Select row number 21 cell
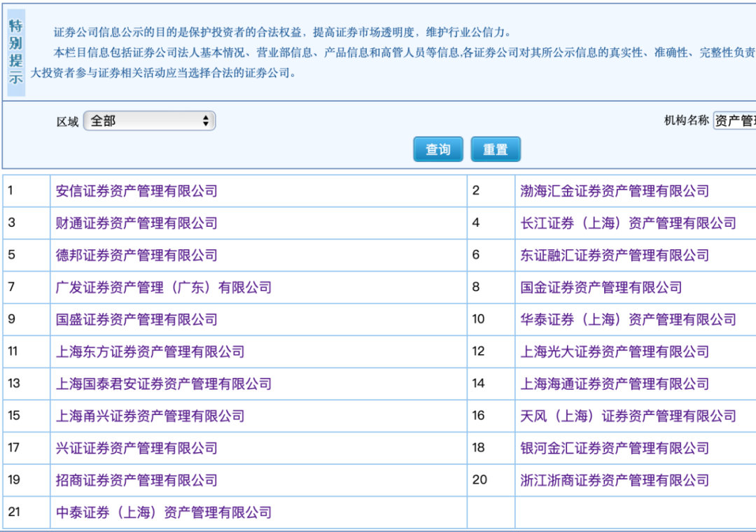Screen dimensions: 756x532 click(27, 512)
